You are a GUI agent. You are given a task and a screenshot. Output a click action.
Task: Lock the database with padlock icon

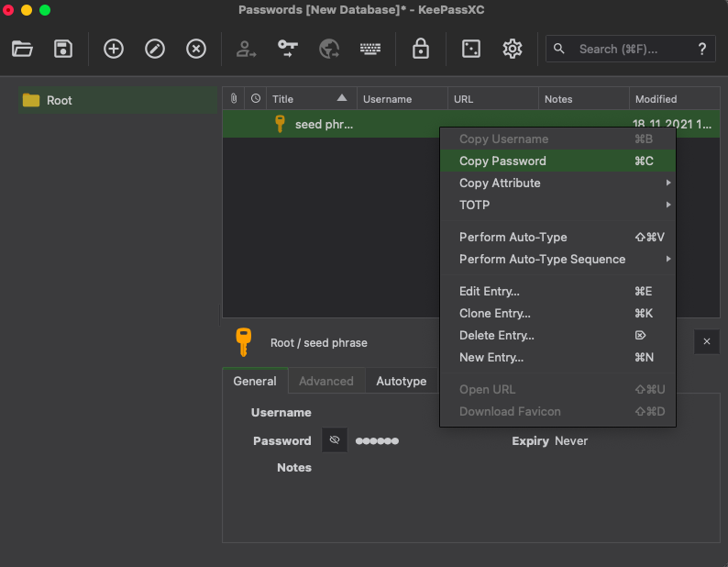[x=421, y=49]
